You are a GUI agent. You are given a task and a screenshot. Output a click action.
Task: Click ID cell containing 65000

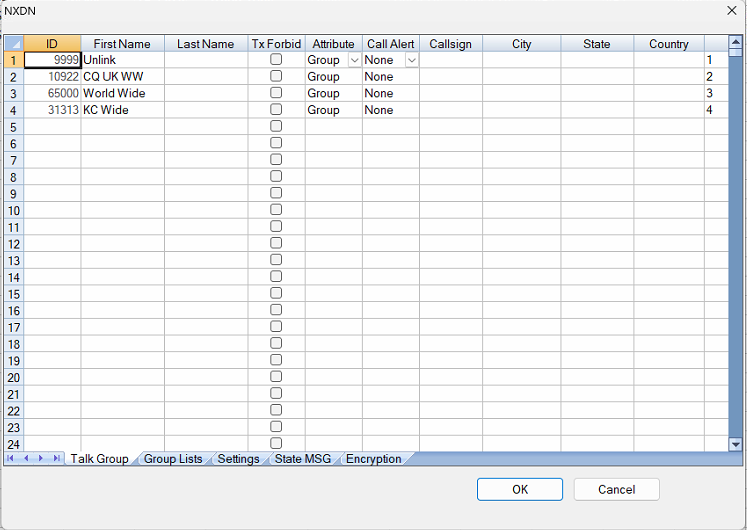pyautogui.click(x=52, y=93)
